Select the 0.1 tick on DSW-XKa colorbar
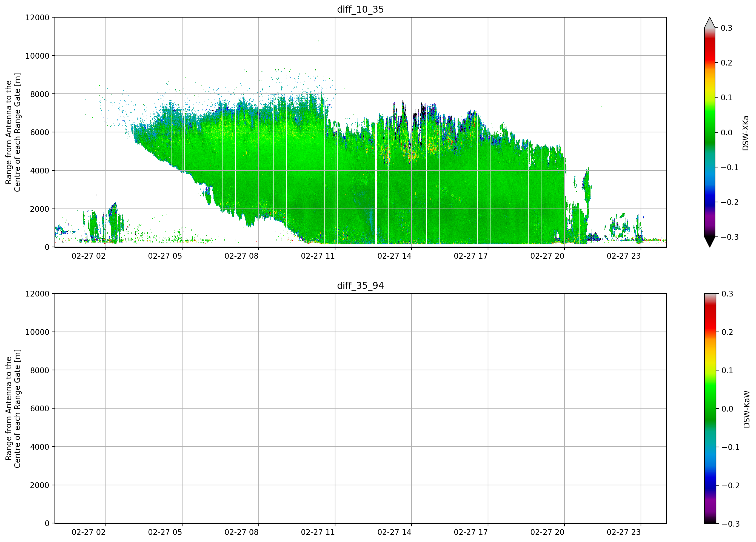Screen dimensions: 756x542 pos(727,98)
